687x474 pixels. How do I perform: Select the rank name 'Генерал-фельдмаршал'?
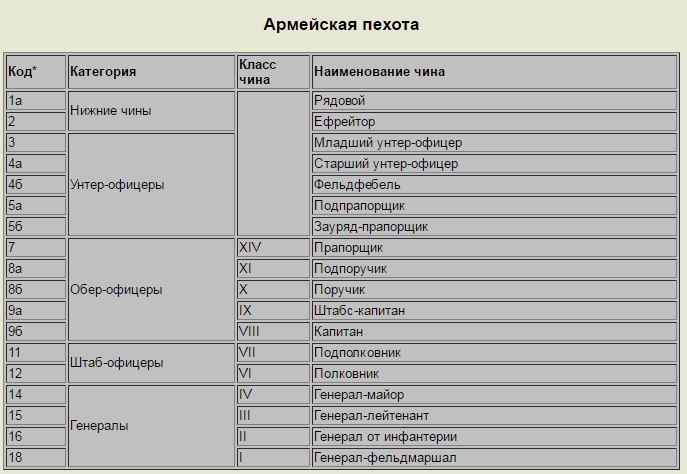(x=494, y=458)
